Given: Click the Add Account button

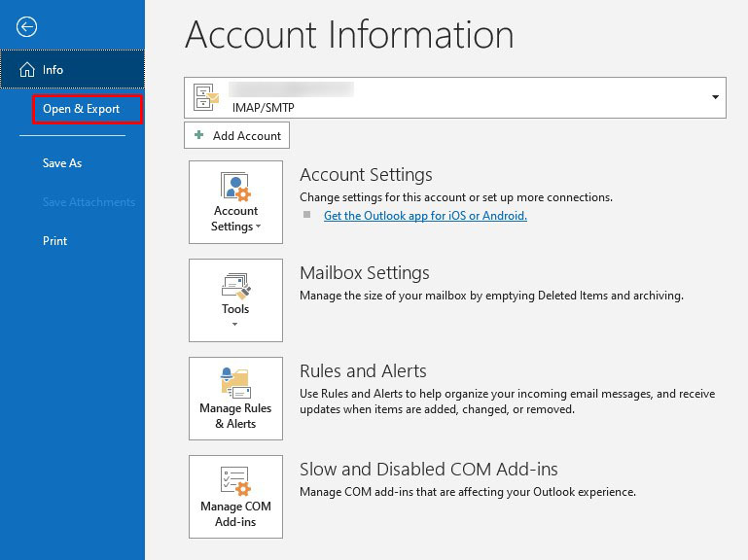Looking at the screenshot, I should pyautogui.click(x=236, y=135).
